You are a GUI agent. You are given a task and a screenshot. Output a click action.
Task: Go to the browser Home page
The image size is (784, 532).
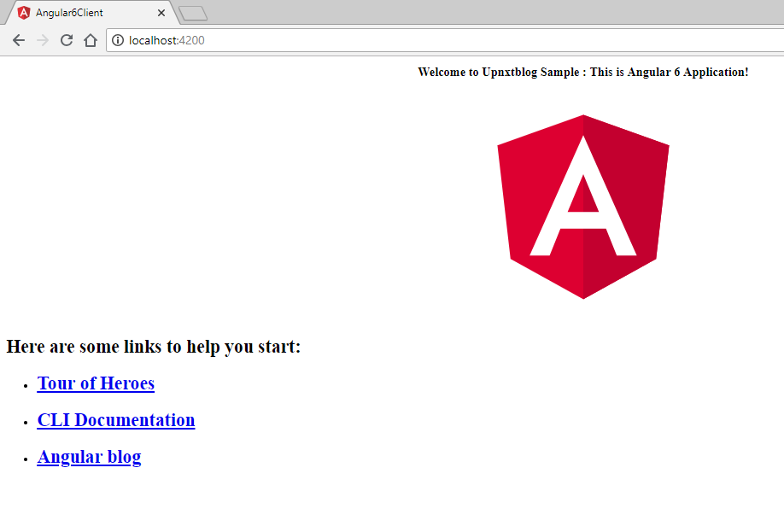tap(91, 40)
